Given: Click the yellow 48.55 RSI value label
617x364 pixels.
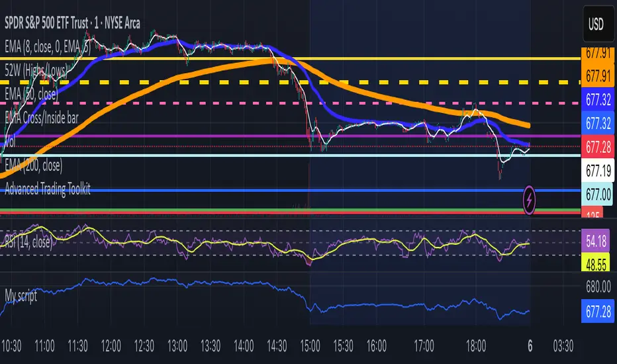Looking at the screenshot, I should click(x=596, y=263).
